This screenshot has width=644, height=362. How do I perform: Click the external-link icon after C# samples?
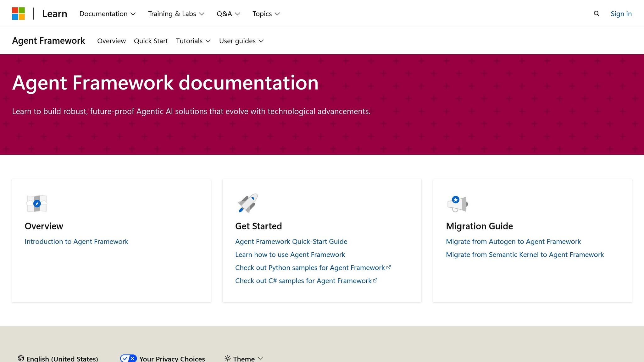375,280
